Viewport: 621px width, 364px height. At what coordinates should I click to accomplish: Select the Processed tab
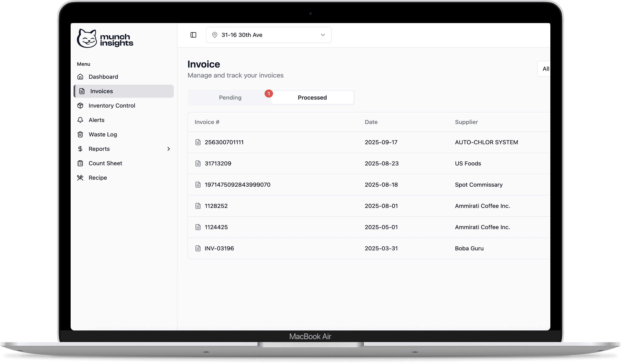(312, 98)
